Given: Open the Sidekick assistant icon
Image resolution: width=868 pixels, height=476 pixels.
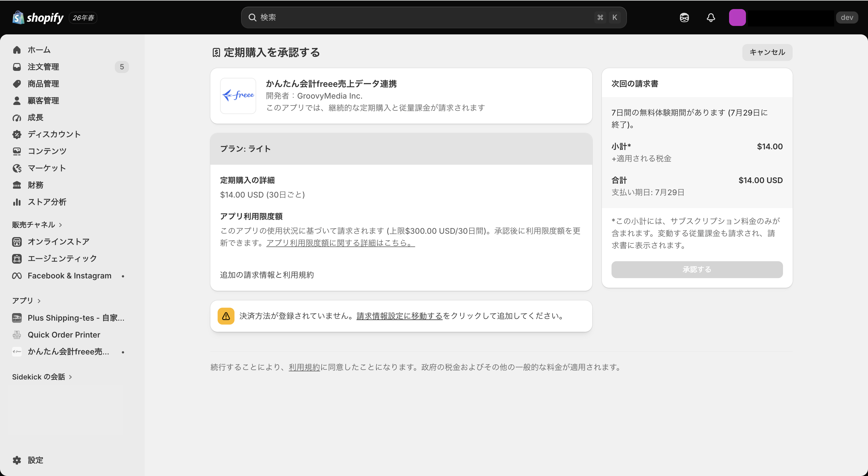Looking at the screenshot, I should click(x=684, y=17).
